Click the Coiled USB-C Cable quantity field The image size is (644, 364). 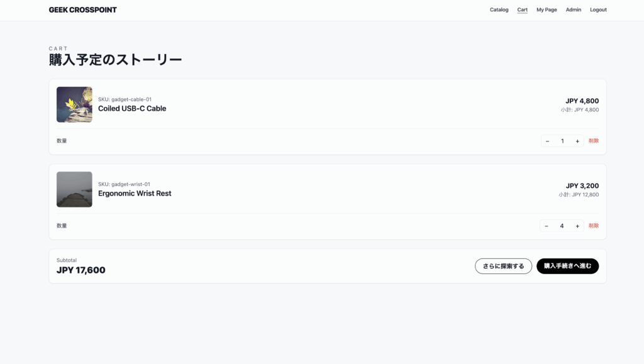[x=562, y=141]
